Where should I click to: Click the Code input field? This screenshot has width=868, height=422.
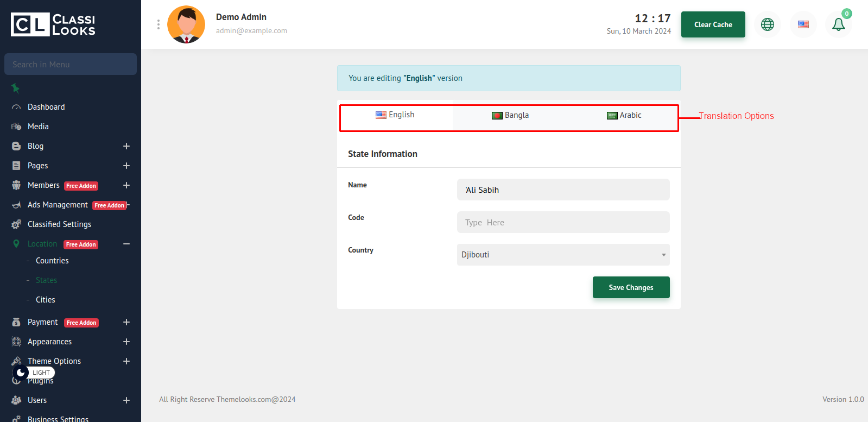point(563,222)
